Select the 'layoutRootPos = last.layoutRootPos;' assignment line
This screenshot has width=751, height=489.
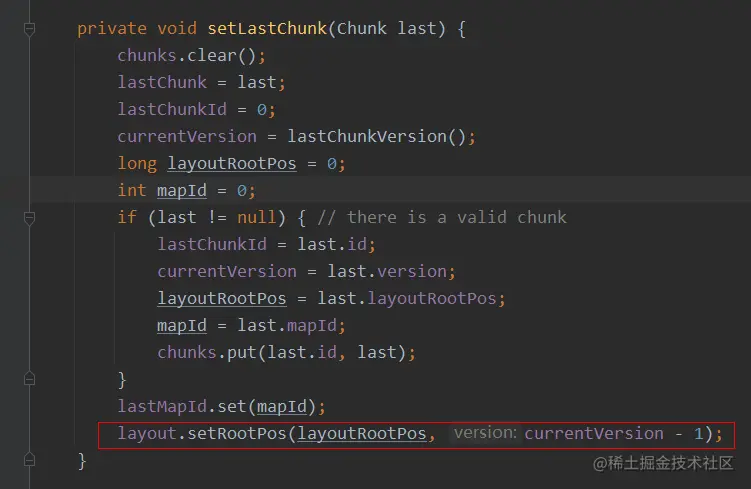(x=331, y=298)
